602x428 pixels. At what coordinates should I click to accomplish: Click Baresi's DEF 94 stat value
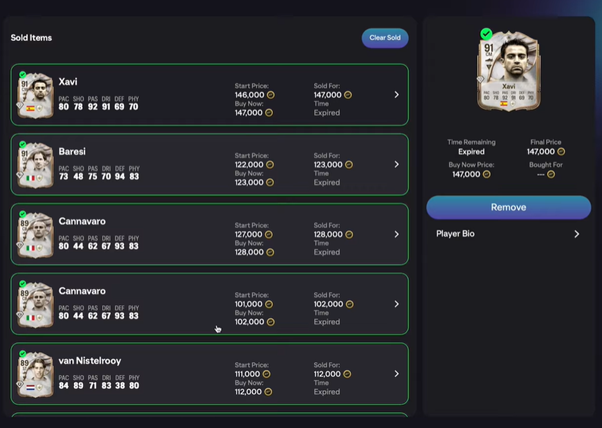pos(119,177)
